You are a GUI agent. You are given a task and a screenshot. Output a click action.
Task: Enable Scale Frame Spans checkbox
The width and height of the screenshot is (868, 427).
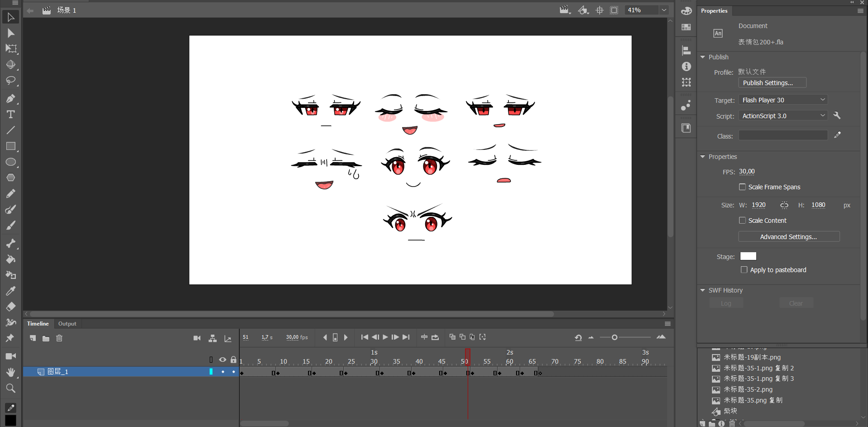tap(742, 187)
